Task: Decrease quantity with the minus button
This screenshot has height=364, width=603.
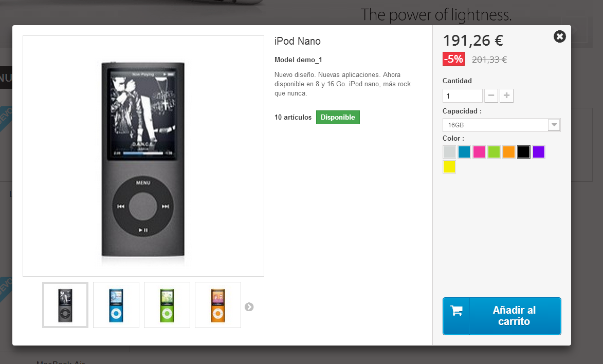Action: (491, 95)
